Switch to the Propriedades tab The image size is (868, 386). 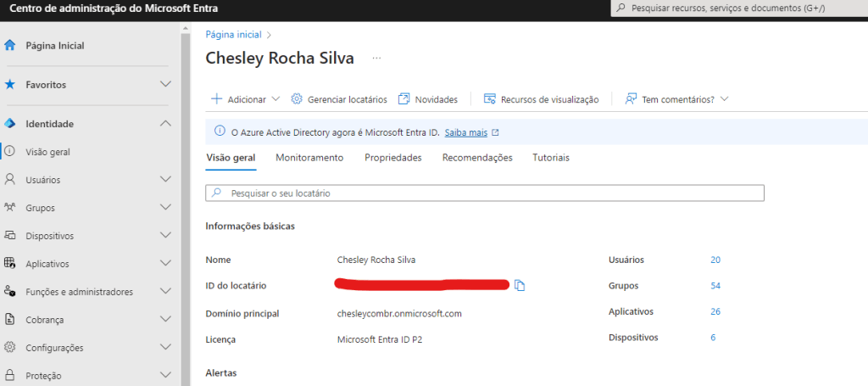(392, 158)
